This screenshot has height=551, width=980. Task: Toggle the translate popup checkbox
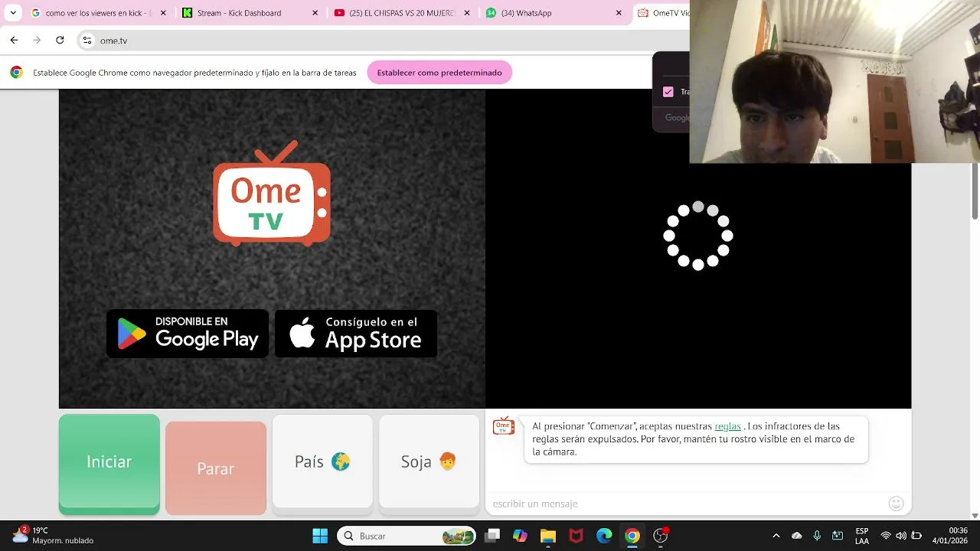tap(668, 92)
